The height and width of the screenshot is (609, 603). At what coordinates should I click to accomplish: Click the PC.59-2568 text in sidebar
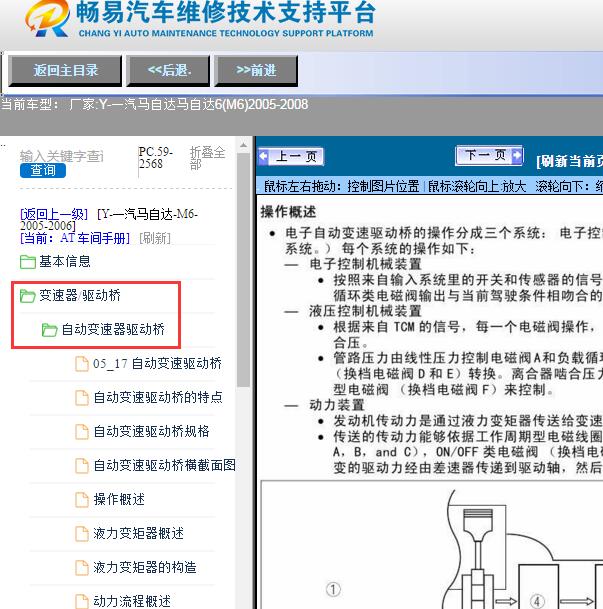pos(155,158)
